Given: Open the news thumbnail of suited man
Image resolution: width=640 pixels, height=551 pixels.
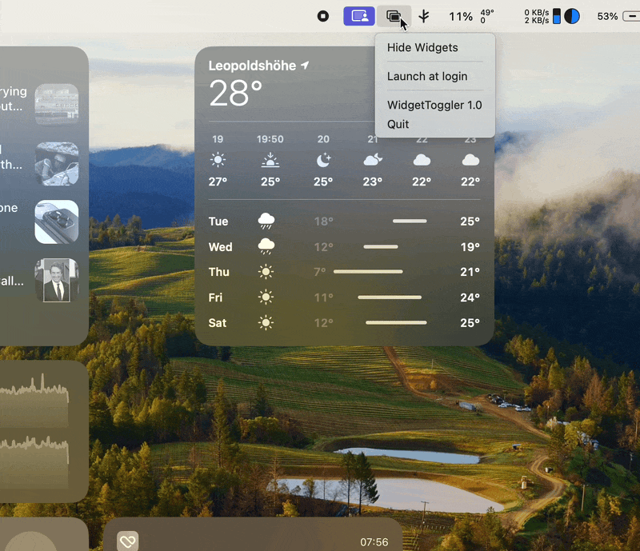Looking at the screenshot, I should pyautogui.click(x=57, y=280).
